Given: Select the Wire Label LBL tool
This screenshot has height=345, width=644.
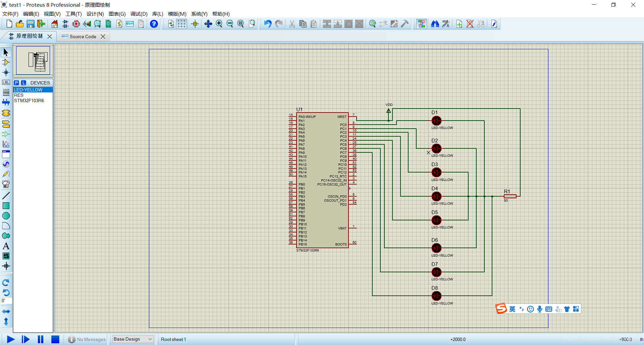Looking at the screenshot, I should pos(6,82).
